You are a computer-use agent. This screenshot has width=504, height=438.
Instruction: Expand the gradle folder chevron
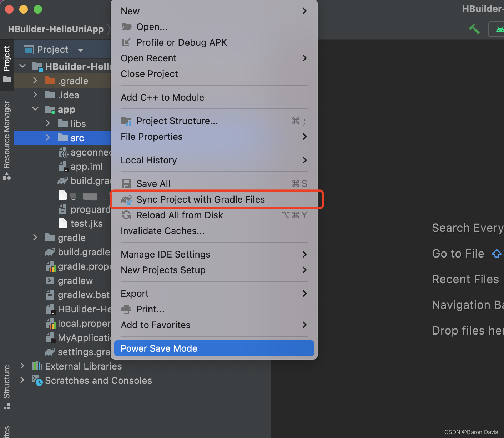point(35,238)
